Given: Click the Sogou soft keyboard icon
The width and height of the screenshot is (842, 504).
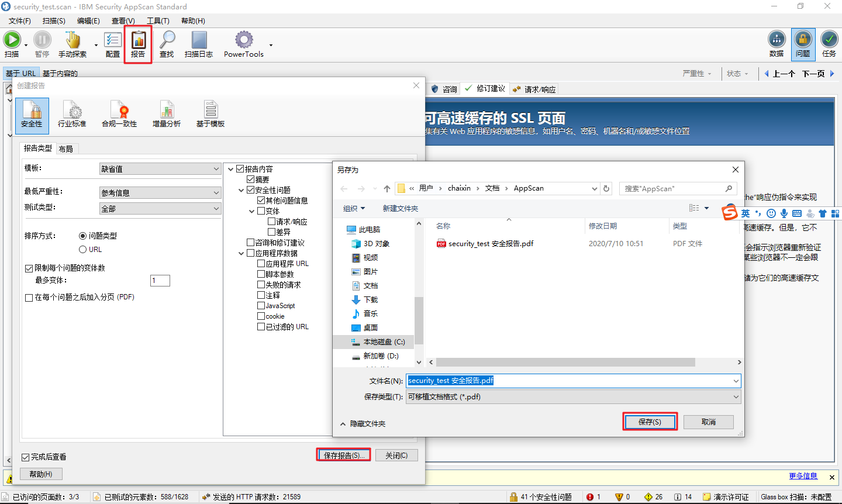Looking at the screenshot, I should pos(797,213).
